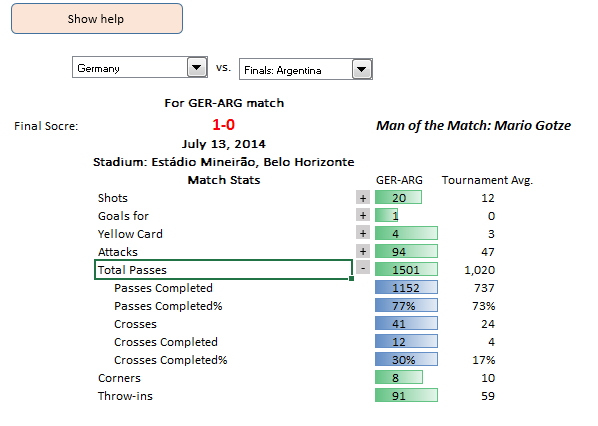
Task: Click the 1-0 final score
Action: click(x=223, y=125)
